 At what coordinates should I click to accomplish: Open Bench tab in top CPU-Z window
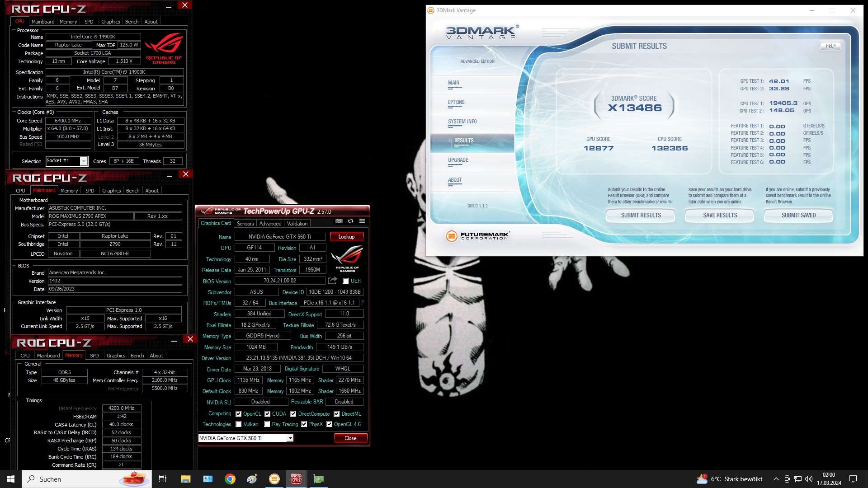click(132, 22)
